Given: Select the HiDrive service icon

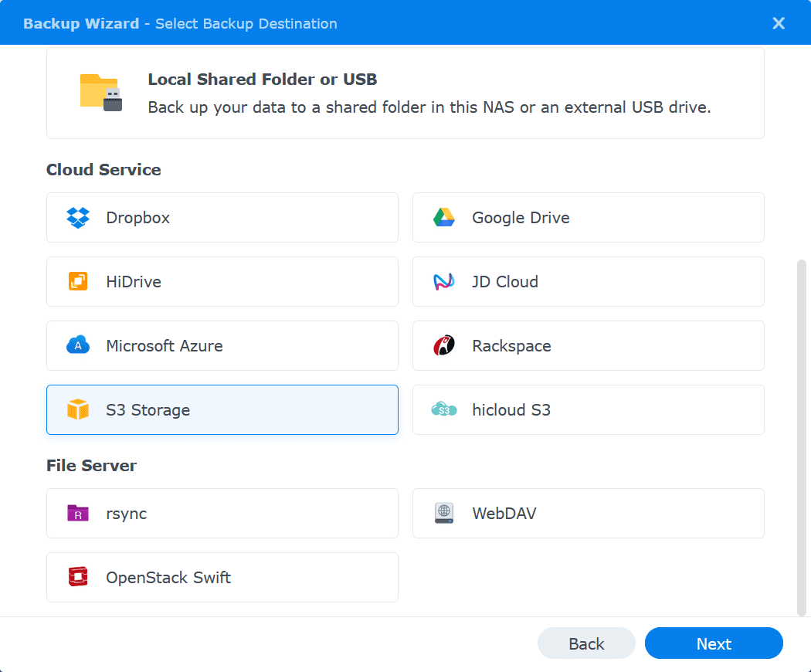Looking at the screenshot, I should coord(77,281).
